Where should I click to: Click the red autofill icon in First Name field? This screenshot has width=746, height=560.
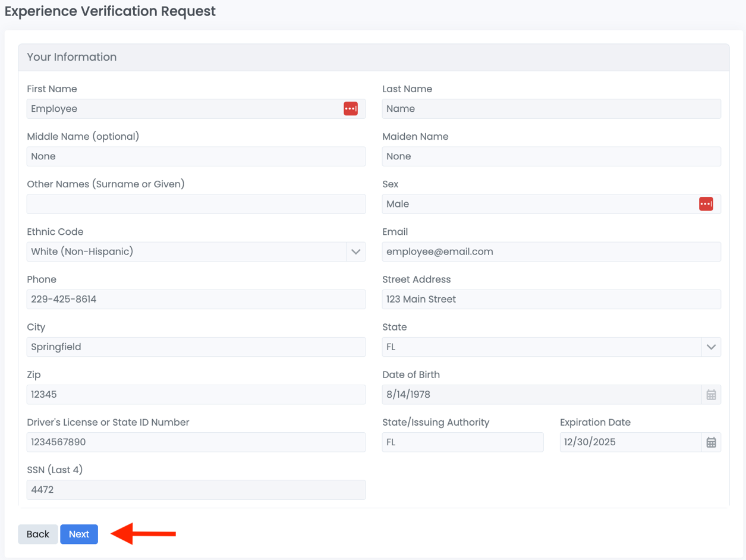tap(350, 109)
